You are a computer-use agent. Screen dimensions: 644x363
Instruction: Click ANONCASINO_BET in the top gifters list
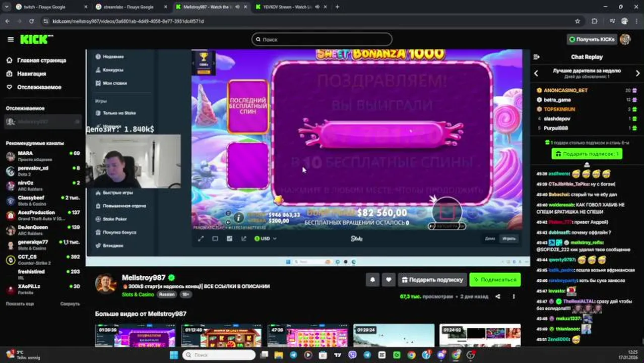pos(565,90)
